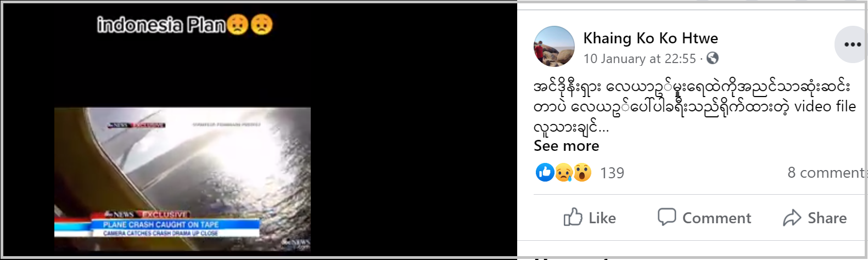Open Khaing Ko Ko Htwe profile picture
Viewport: 868px width, 260px height.
[x=554, y=46]
